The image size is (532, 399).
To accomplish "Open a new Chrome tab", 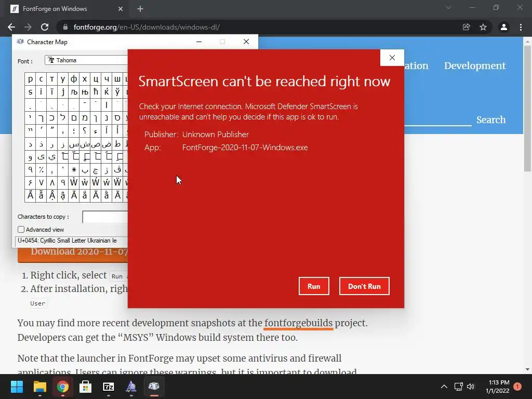I will 140,9.
